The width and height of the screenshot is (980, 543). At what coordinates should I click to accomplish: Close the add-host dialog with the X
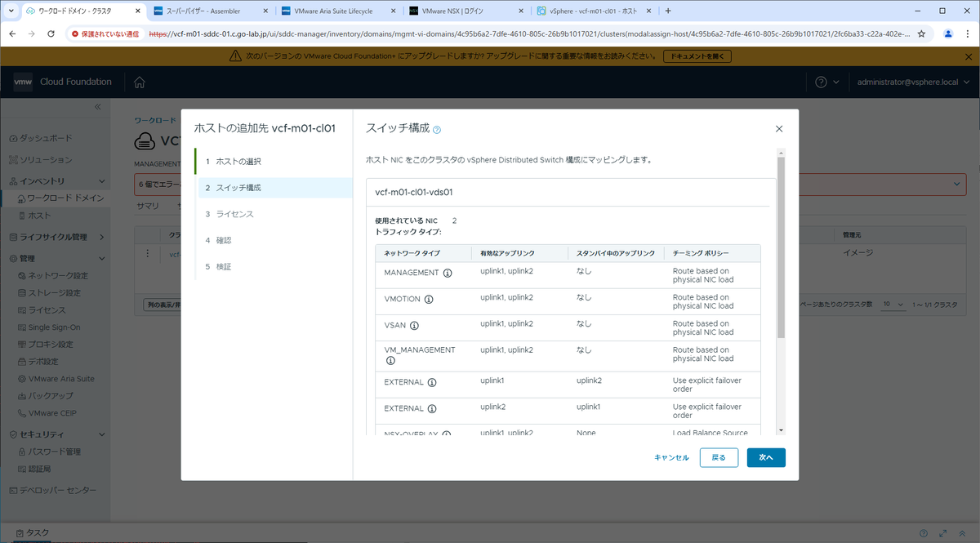click(x=779, y=129)
